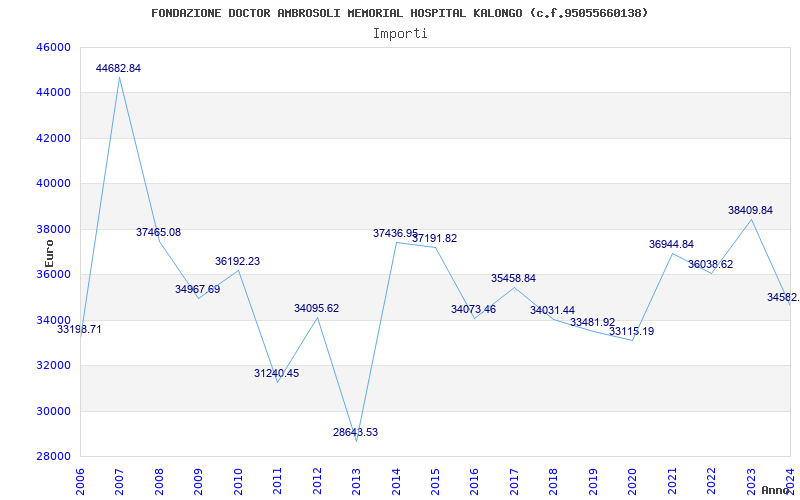Click the 28643.53 data label
Screen dimensions: 800x500
coord(356,433)
